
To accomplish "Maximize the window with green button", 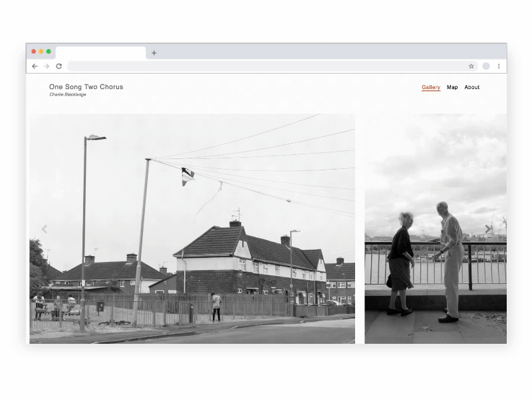I will [x=49, y=51].
